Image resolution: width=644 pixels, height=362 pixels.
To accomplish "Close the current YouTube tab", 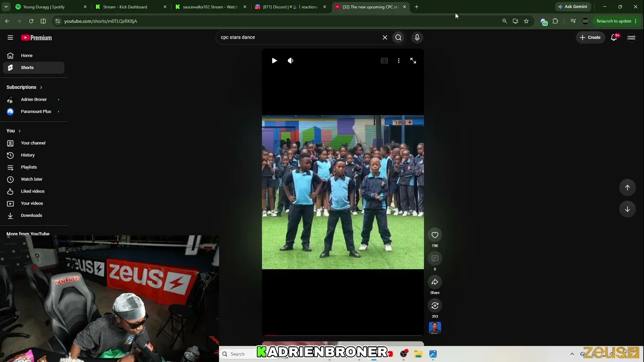I will click(x=405, y=7).
